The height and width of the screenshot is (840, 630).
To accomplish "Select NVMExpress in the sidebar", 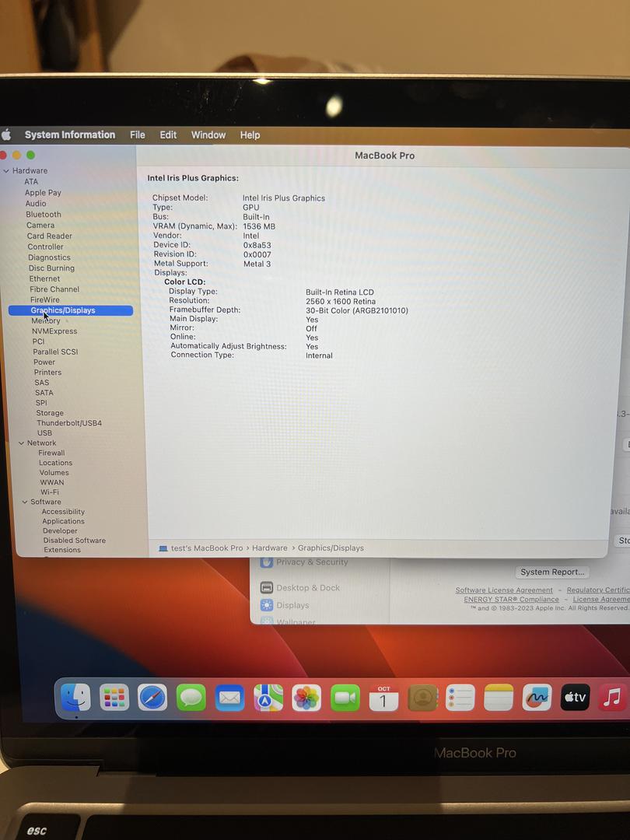I will pos(54,331).
